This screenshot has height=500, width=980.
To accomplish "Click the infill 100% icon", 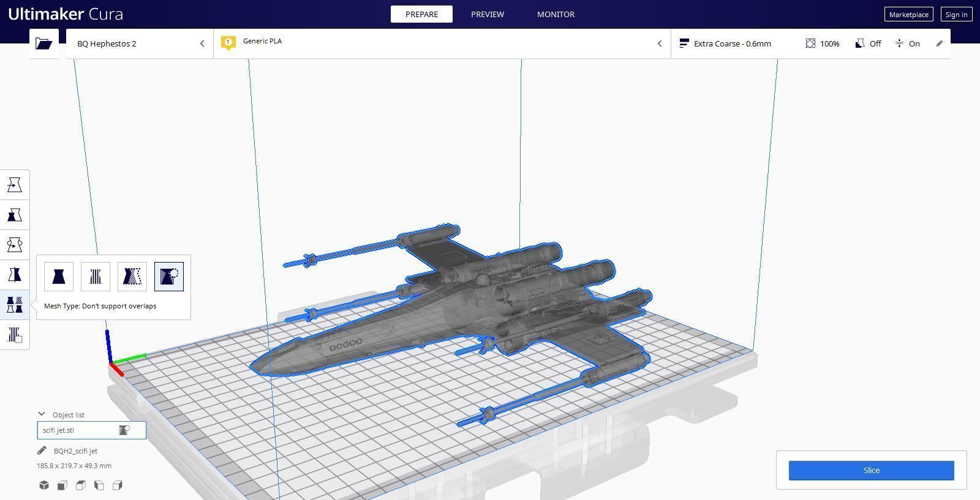I will point(810,43).
